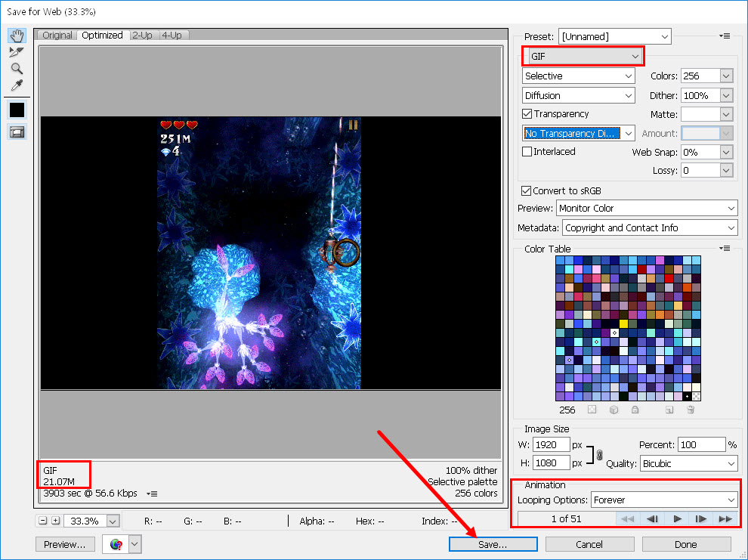
Task: Open the Diffusion dither dropdown
Action: 579,95
